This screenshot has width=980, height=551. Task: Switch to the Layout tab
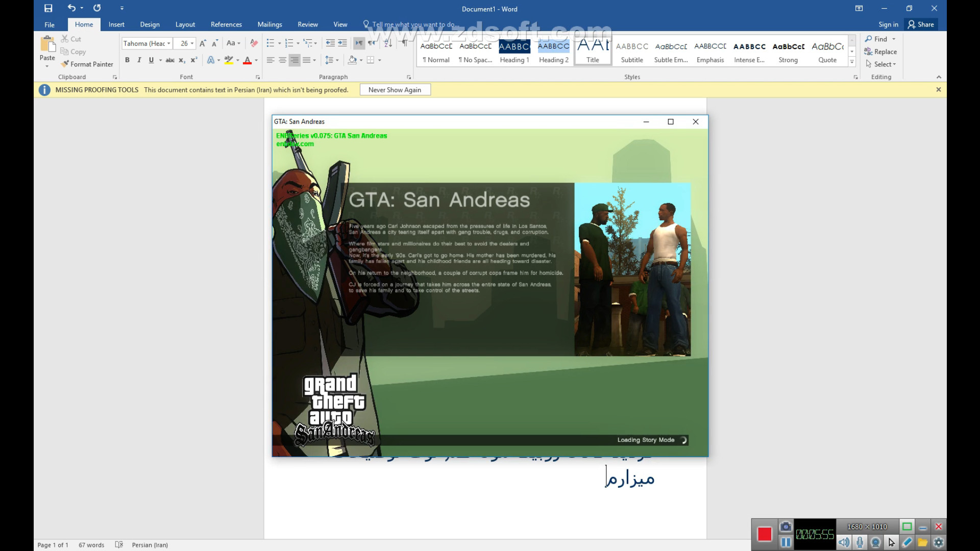tap(185, 24)
